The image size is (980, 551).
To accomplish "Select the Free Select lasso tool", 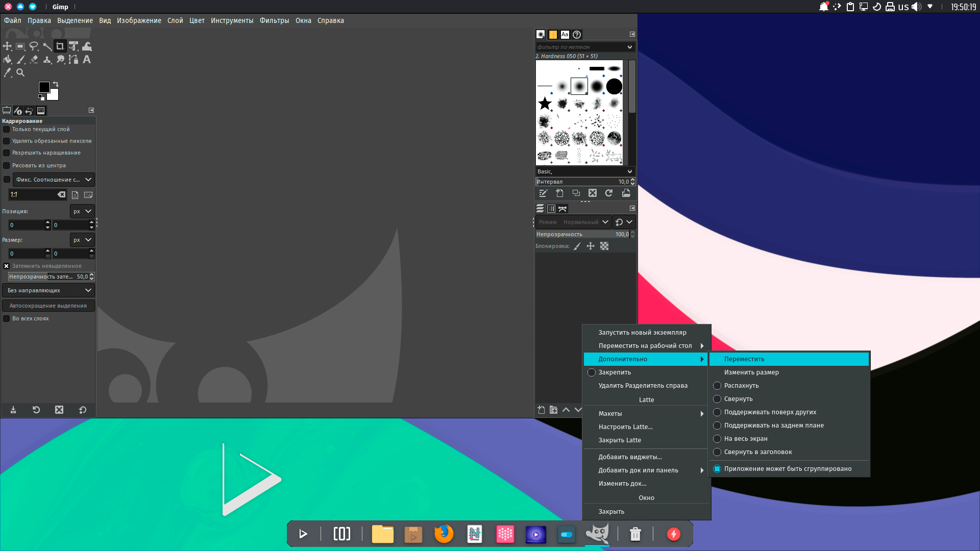I will point(34,46).
